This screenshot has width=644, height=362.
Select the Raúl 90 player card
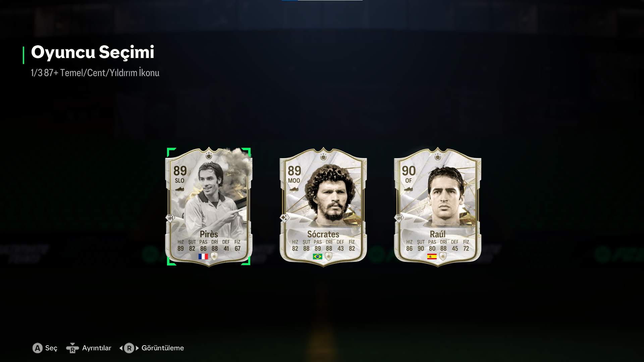(x=438, y=206)
